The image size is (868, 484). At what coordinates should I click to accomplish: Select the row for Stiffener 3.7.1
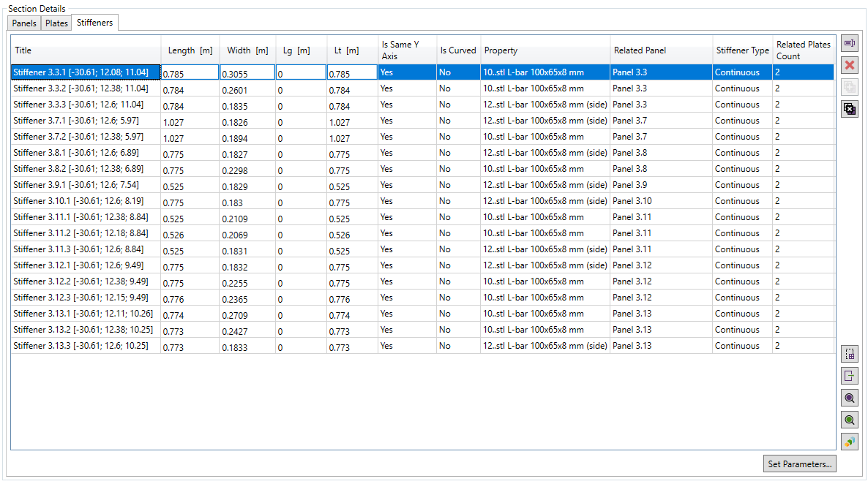[x=86, y=121]
